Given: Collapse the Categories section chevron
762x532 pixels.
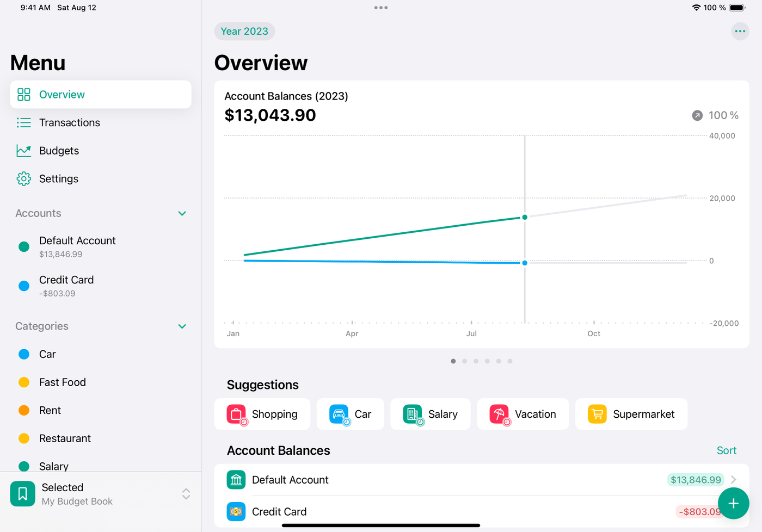Looking at the screenshot, I should point(182,326).
